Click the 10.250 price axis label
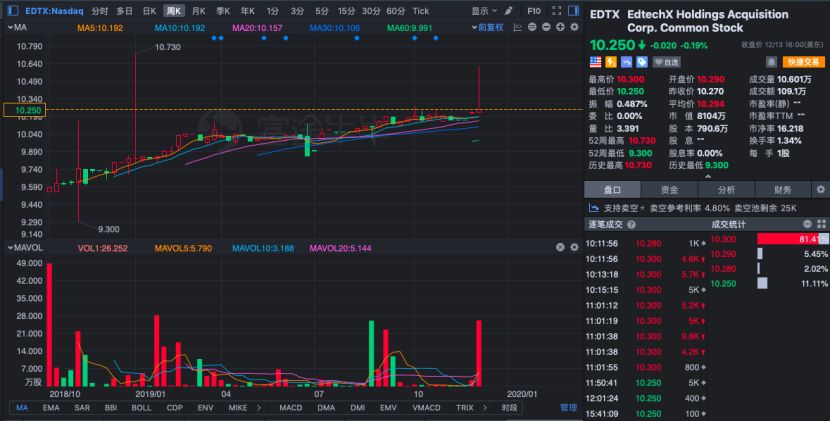830x421 pixels. [x=25, y=110]
